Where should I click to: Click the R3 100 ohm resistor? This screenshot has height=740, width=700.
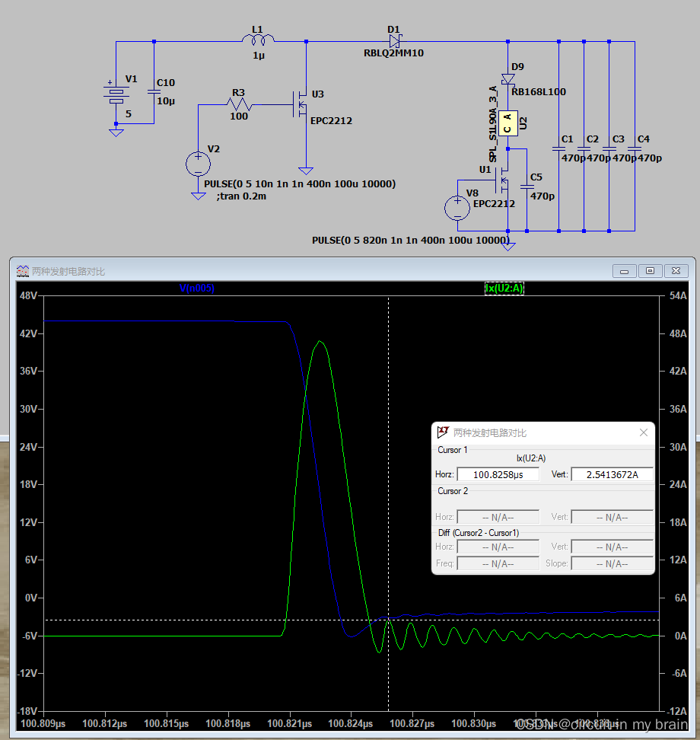point(240,104)
